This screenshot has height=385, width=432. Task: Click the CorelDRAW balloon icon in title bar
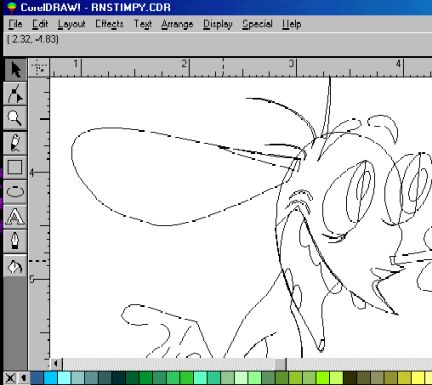(12, 7)
